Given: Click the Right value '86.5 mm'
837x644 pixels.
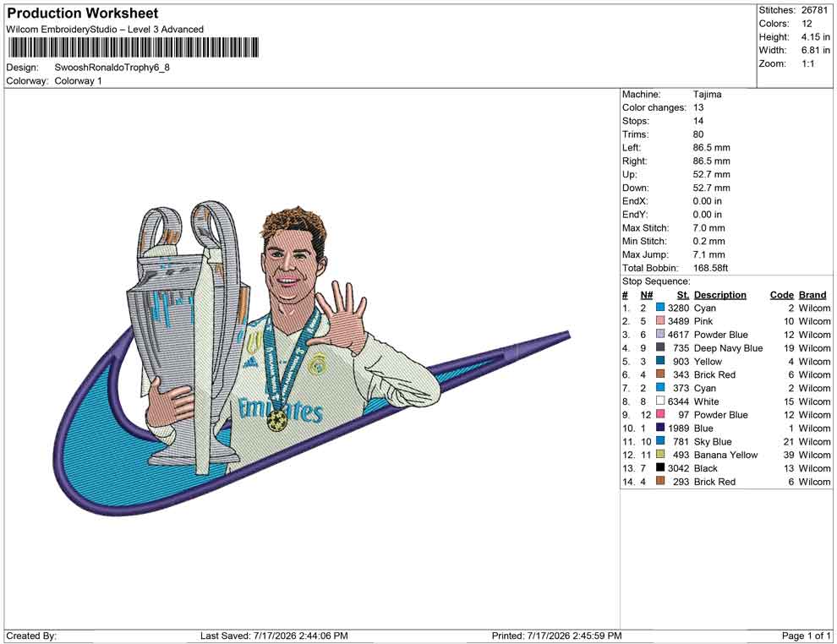Looking at the screenshot, I should coord(712,161).
